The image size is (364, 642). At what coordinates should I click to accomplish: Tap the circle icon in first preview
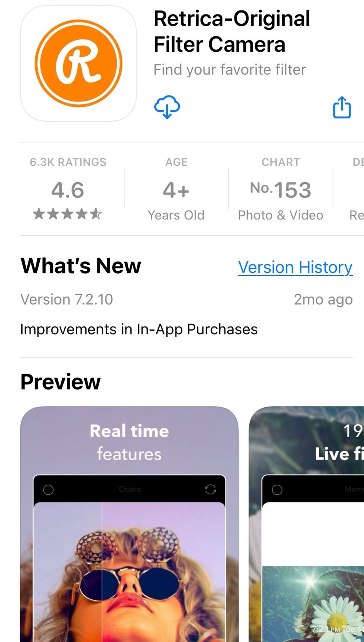49,490
